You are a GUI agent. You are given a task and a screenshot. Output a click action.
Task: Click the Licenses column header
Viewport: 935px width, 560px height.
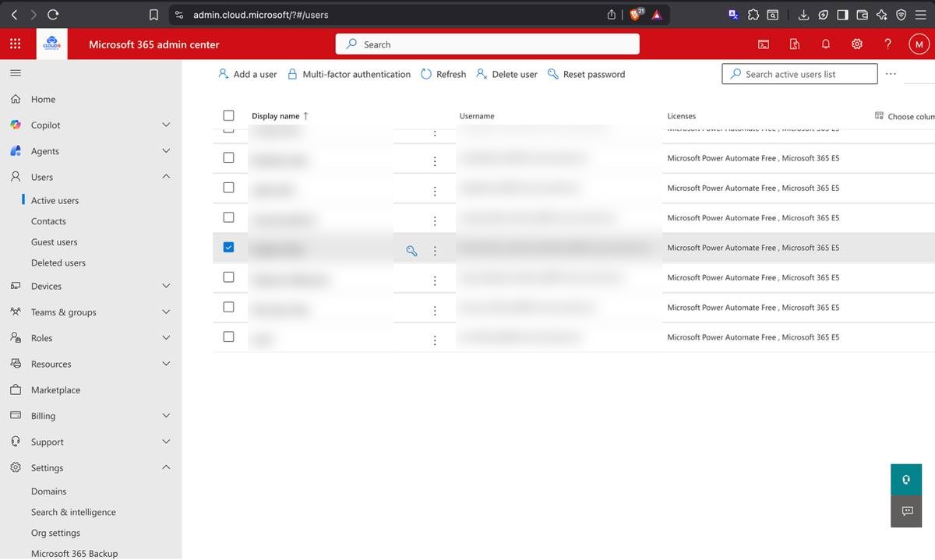pyautogui.click(x=682, y=116)
